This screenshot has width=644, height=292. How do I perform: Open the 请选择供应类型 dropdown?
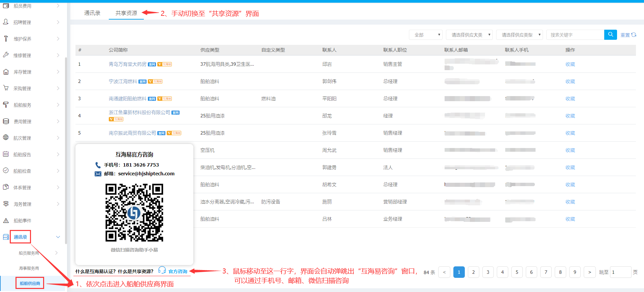pos(519,35)
